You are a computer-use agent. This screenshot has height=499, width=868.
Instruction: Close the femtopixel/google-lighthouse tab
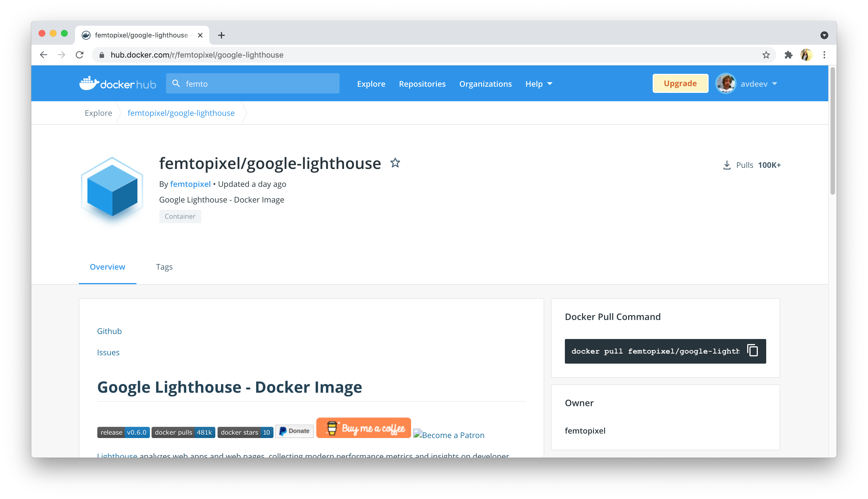(201, 35)
